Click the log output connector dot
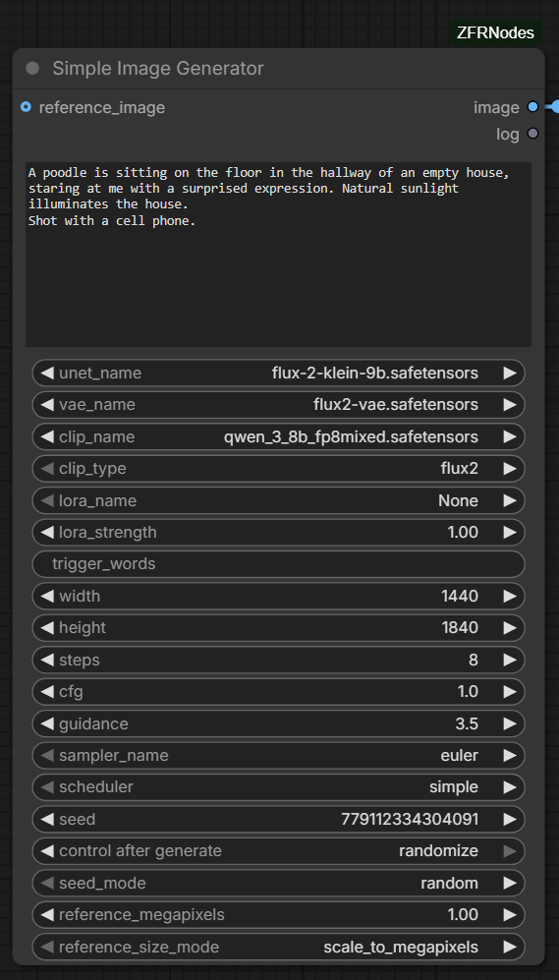Viewport: 559px width, 980px height. click(x=532, y=133)
